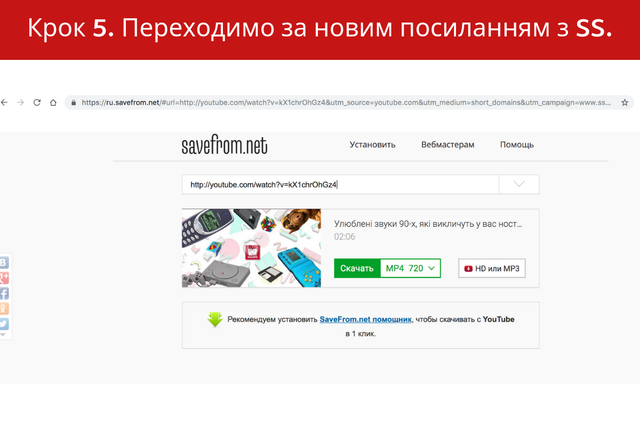Screen dimensions: 640x427
Task: Open the Помощь menu item
Action: click(x=516, y=144)
